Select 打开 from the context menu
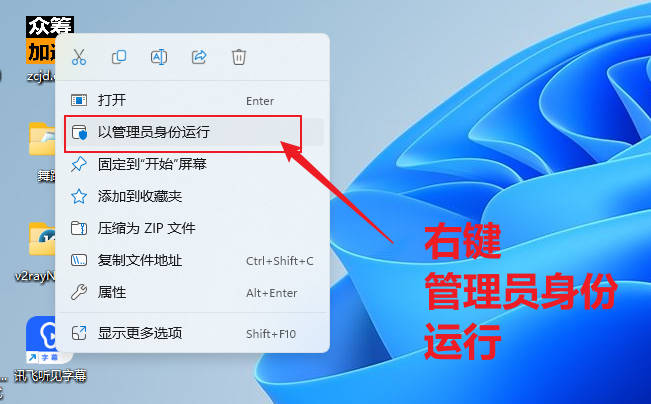Screen dimensions: 651x404 [193, 100]
